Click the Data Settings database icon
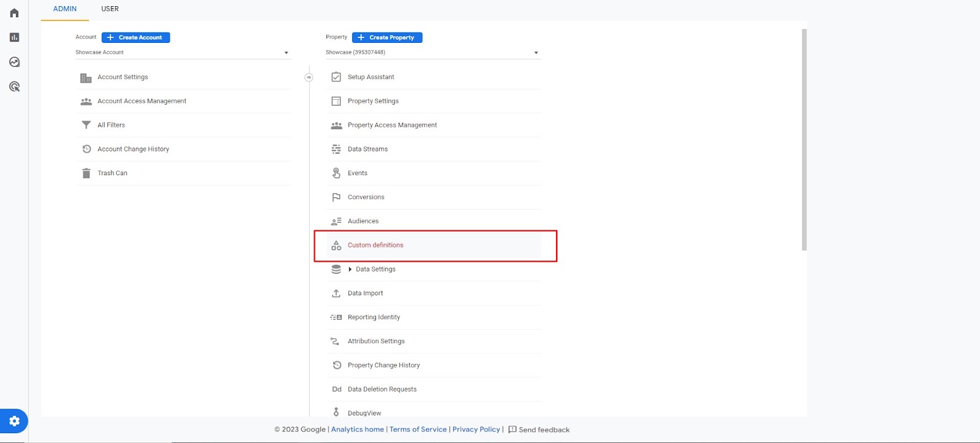This screenshot has width=980, height=443. pyautogui.click(x=336, y=269)
